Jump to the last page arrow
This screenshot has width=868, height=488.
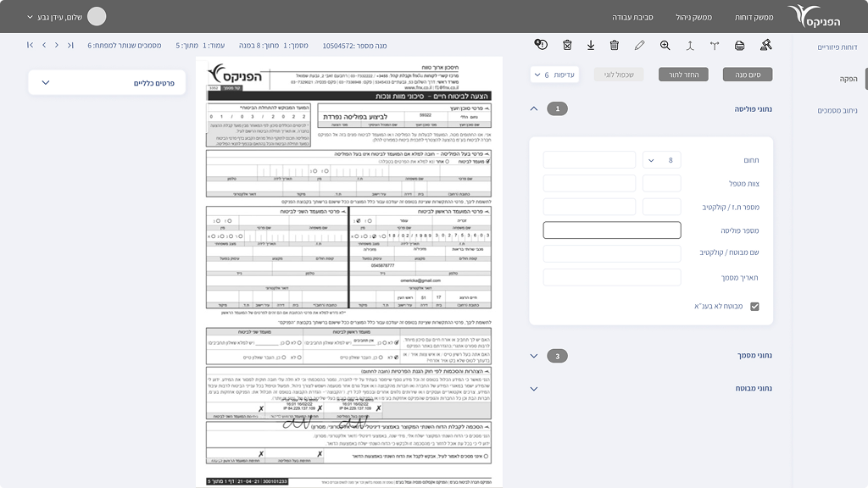click(x=31, y=45)
